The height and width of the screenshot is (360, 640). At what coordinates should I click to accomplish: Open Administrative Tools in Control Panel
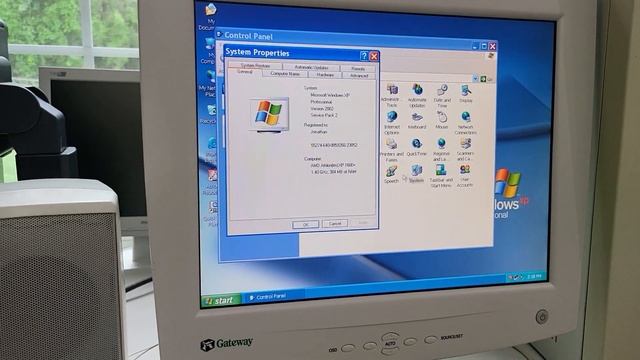click(392, 96)
